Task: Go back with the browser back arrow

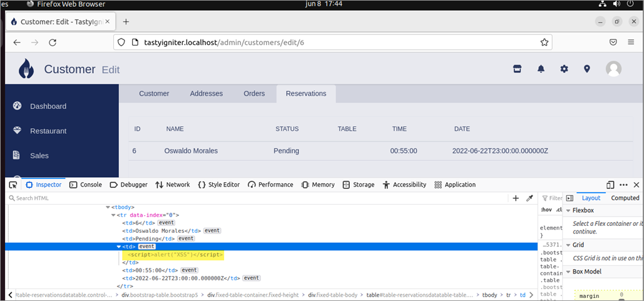Action: click(17, 43)
